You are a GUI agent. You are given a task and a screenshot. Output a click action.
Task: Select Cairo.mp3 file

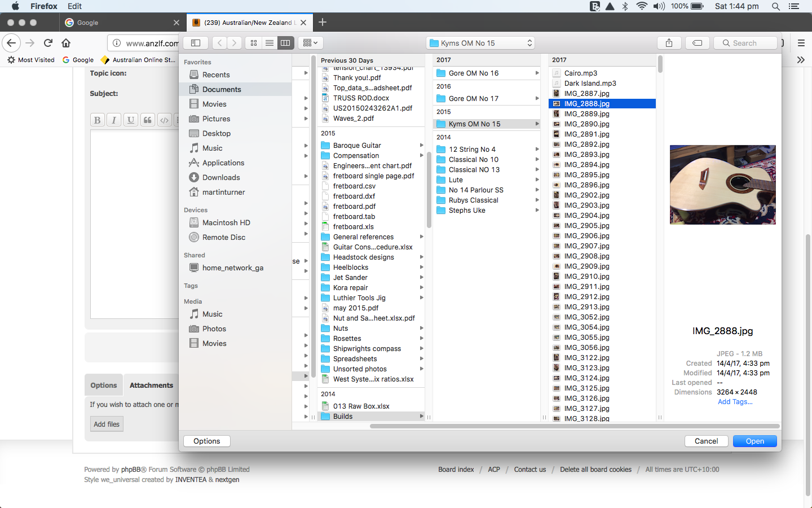[602, 73]
